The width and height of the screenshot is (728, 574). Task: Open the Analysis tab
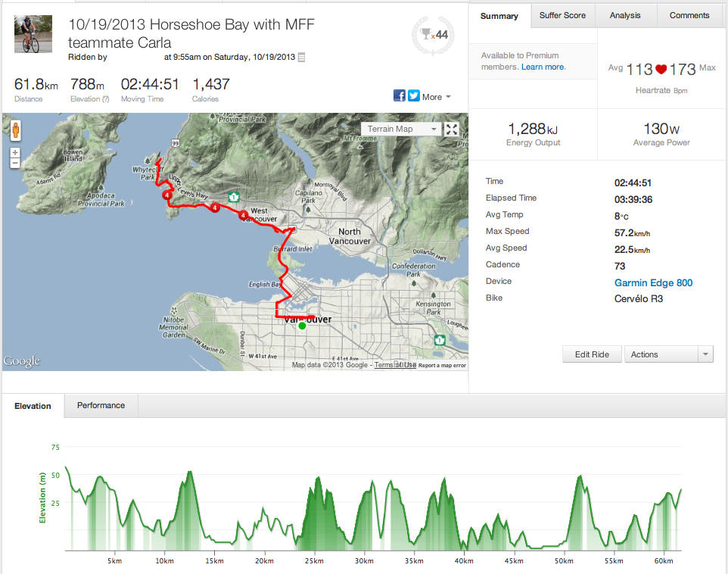coord(625,15)
